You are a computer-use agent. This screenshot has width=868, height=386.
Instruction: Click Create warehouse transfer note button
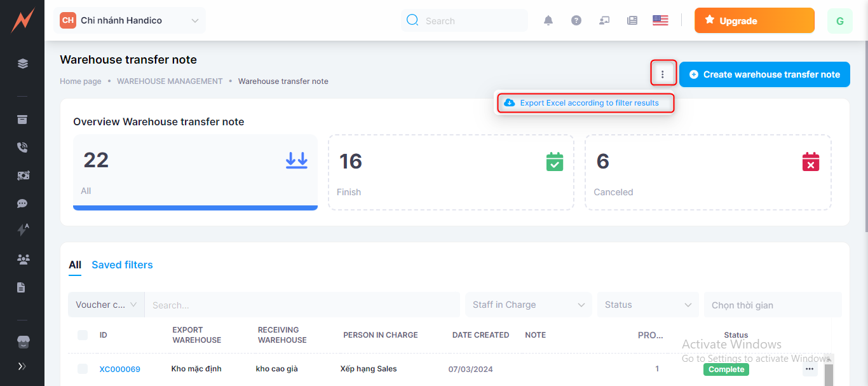(x=764, y=74)
